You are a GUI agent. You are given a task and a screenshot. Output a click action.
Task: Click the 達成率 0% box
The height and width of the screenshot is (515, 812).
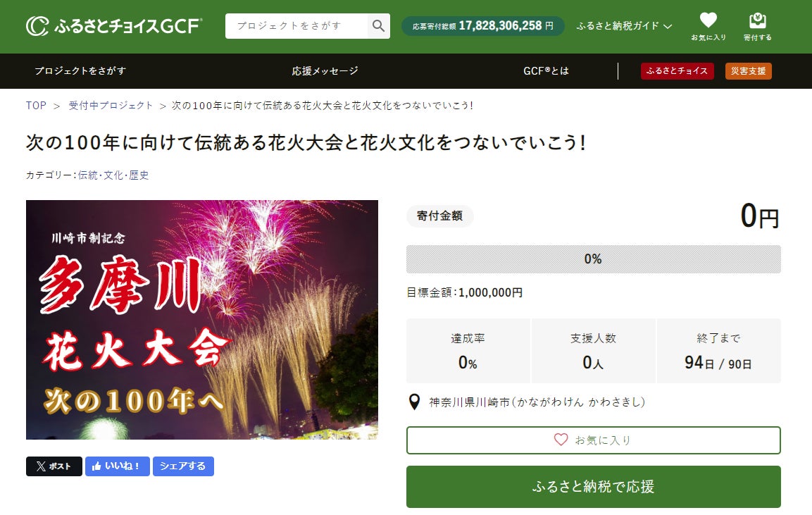[x=468, y=351]
